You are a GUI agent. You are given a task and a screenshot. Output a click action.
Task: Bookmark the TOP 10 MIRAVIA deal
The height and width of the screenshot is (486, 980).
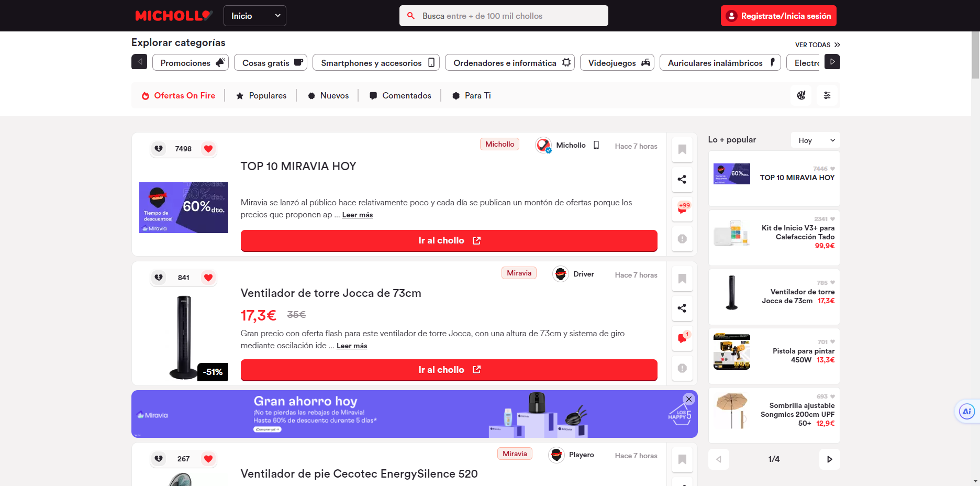point(682,149)
